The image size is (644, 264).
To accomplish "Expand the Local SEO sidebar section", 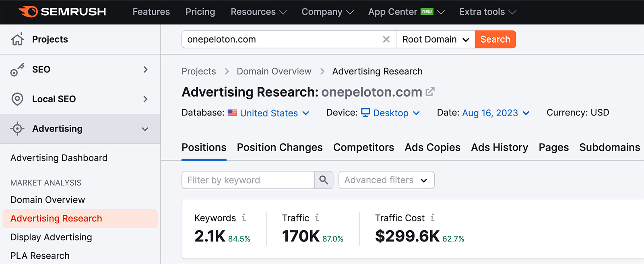I will coord(145,99).
